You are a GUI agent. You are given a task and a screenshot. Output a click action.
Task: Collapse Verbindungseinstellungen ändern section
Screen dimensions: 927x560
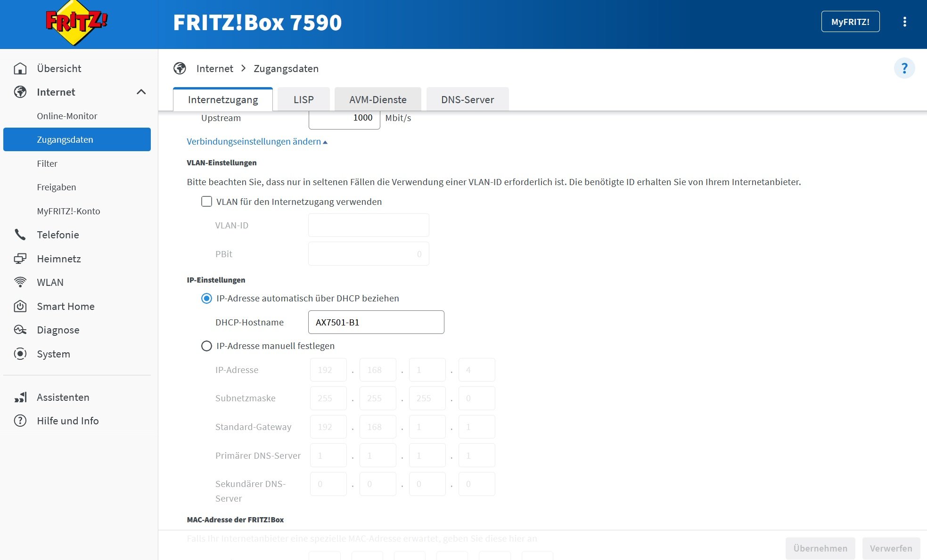[257, 141]
